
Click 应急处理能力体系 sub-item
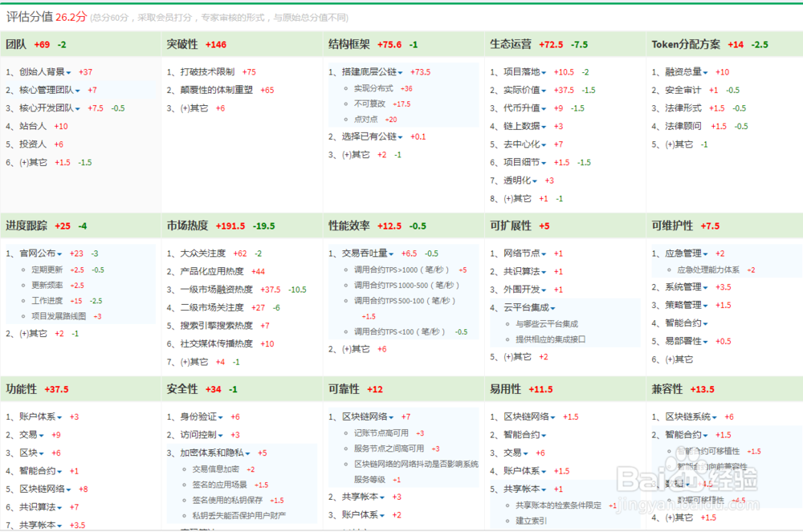tap(708, 270)
